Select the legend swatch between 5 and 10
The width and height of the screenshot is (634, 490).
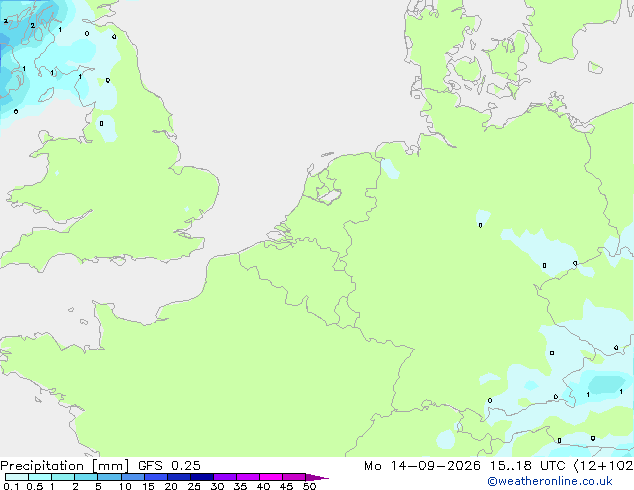pyautogui.click(x=109, y=477)
